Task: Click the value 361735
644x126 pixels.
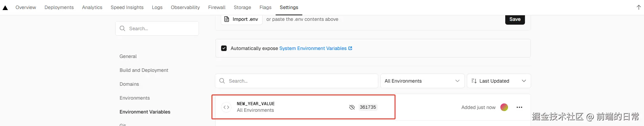Action: pyautogui.click(x=368, y=107)
